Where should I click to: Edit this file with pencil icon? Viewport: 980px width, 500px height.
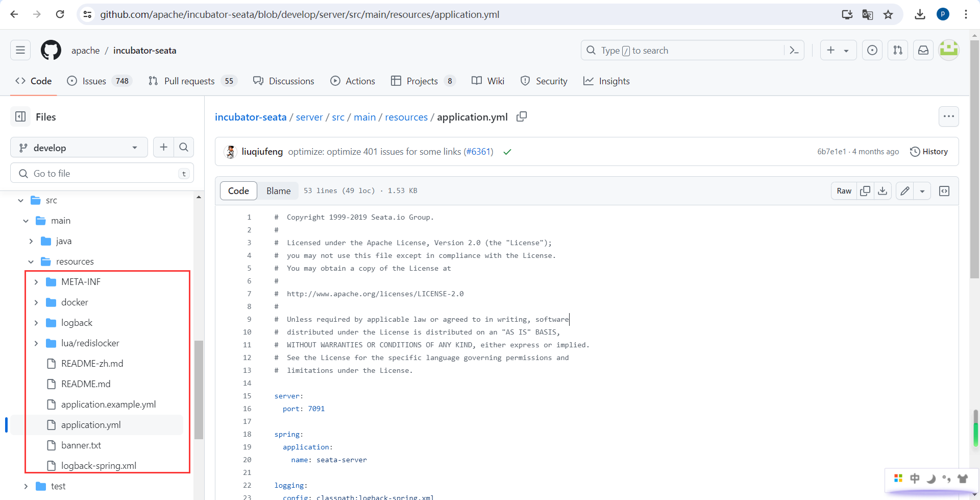coord(905,191)
